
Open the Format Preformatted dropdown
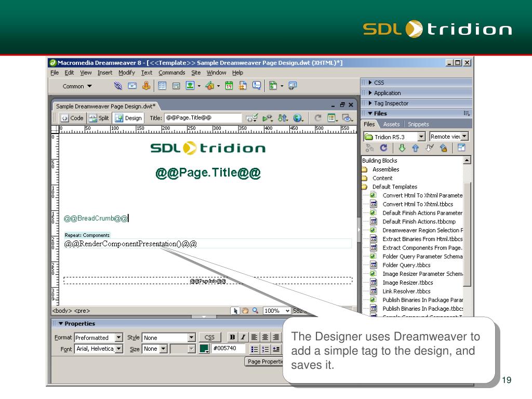pos(119,338)
